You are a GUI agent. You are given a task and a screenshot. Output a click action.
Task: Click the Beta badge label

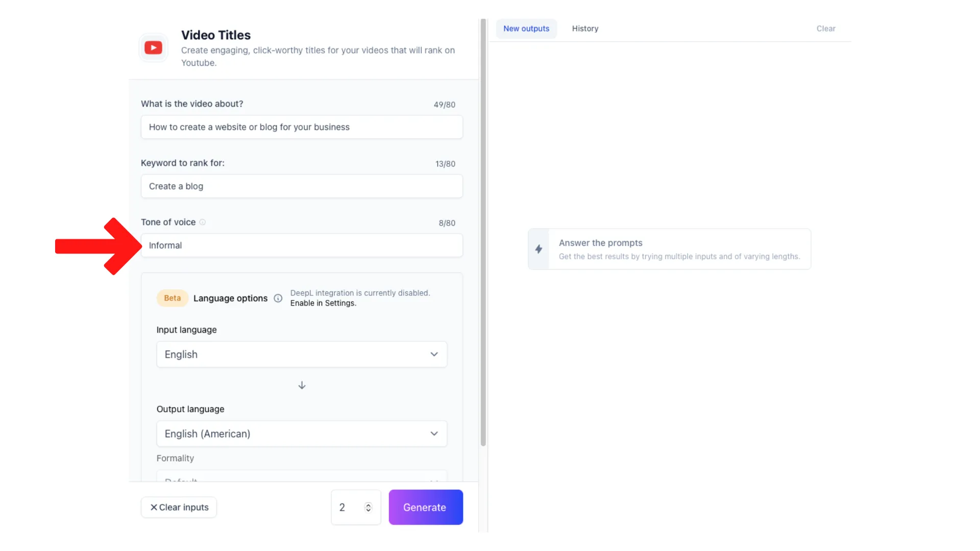click(x=173, y=298)
